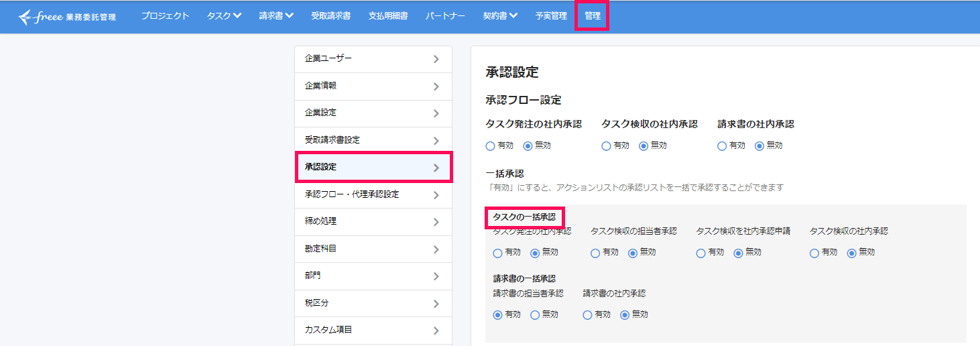Disable bulk approval for タスク発注の社内承認
Viewport: 980px width, 346px height.
point(535,253)
